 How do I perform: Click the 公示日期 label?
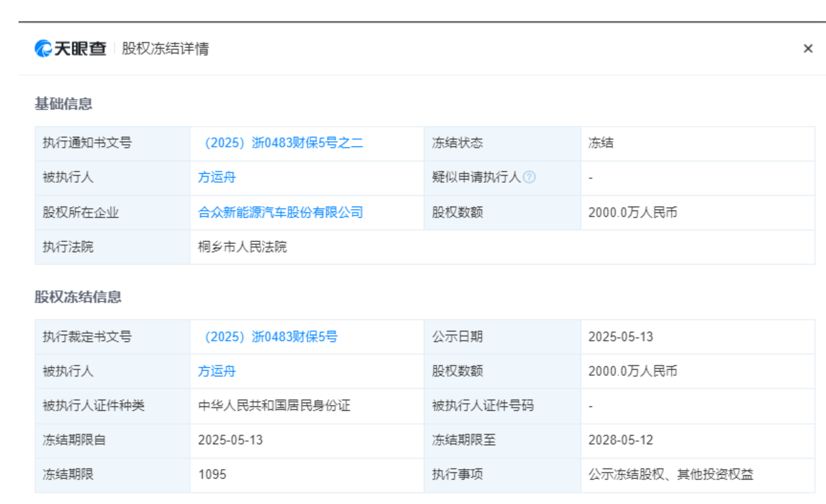458,336
